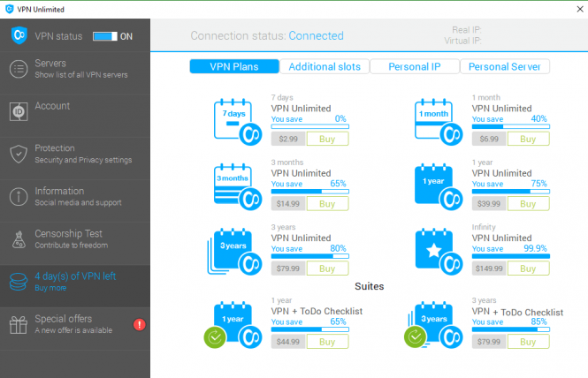Open the Servers list icon
The image size is (588, 378).
(x=19, y=69)
